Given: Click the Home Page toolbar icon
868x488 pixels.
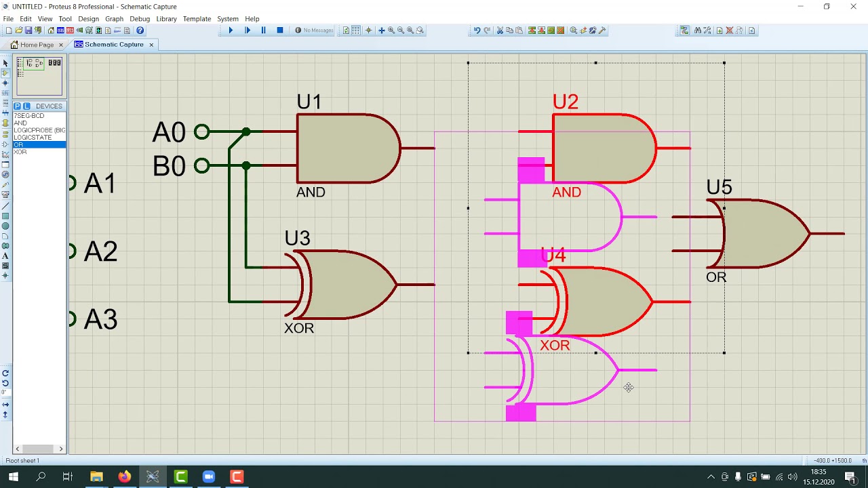Looking at the screenshot, I should tap(51, 30).
